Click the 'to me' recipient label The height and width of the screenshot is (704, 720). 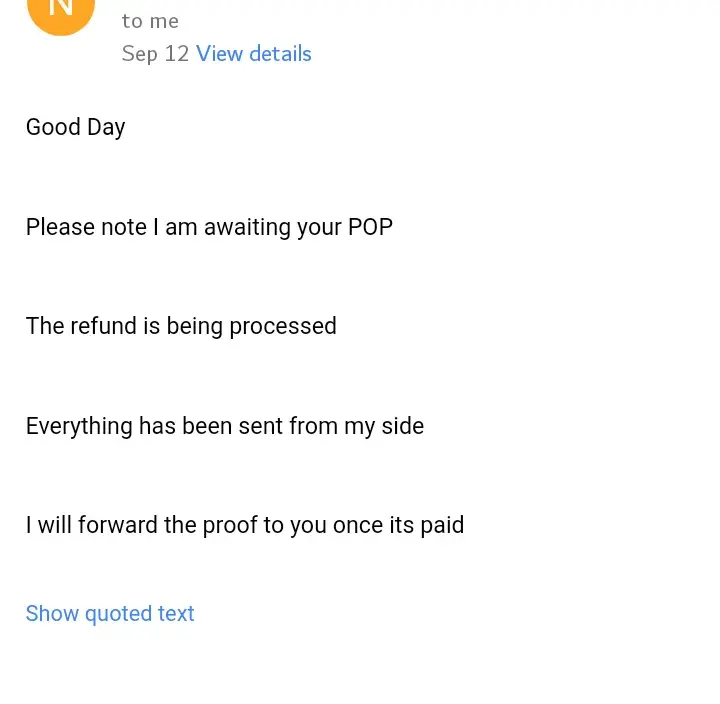pyautogui.click(x=150, y=21)
